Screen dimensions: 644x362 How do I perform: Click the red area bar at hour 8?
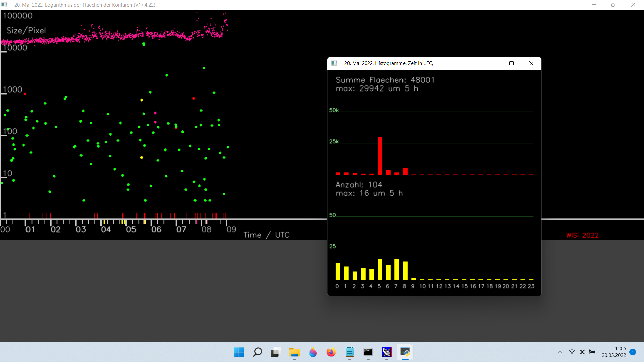[405, 171]
